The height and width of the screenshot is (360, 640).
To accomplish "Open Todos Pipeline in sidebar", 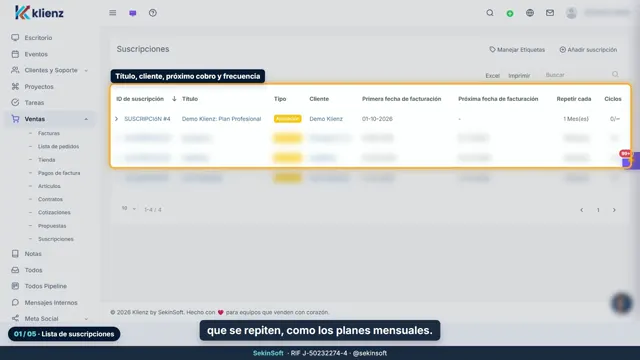I will 45,286.
